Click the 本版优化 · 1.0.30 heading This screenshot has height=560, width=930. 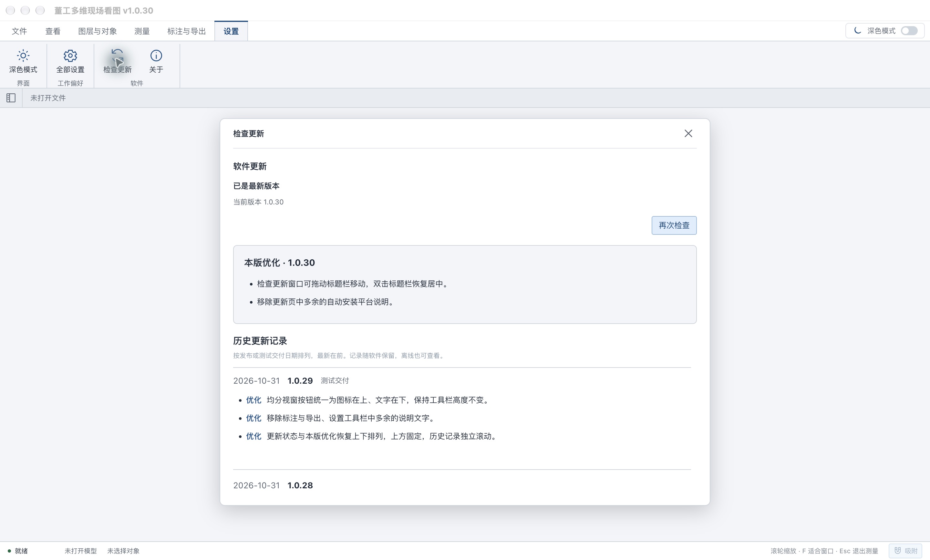coord(280,263)
